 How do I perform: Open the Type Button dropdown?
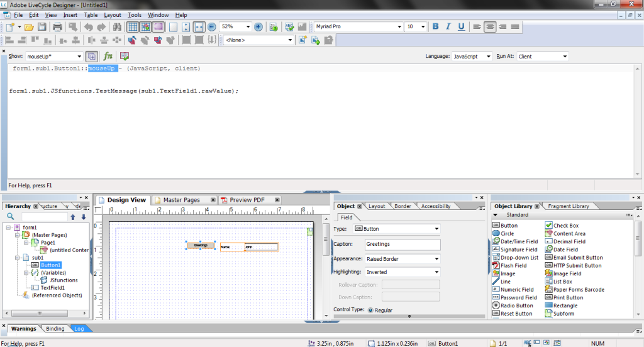436,229
